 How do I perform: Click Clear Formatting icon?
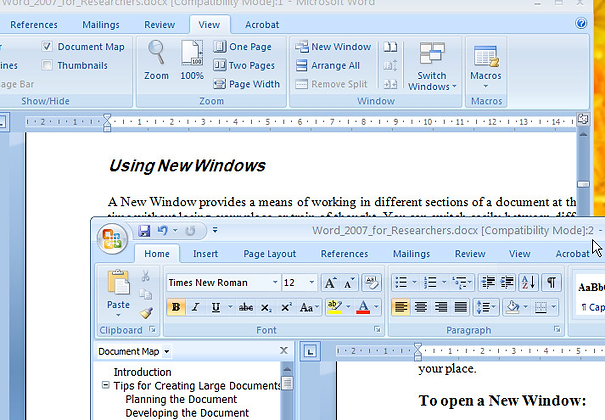[x=371, y=283]
